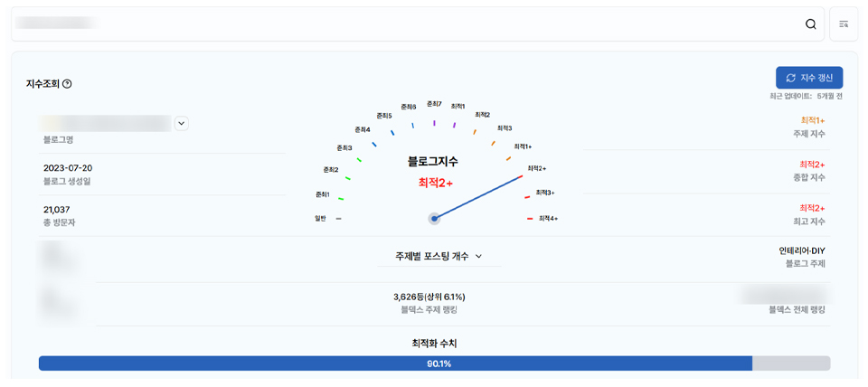This screenshot has width=868, height=387.
Task: Click the 최적2+ 최고 지수 value
Action: pyautogui.click(x=812, y=208)
